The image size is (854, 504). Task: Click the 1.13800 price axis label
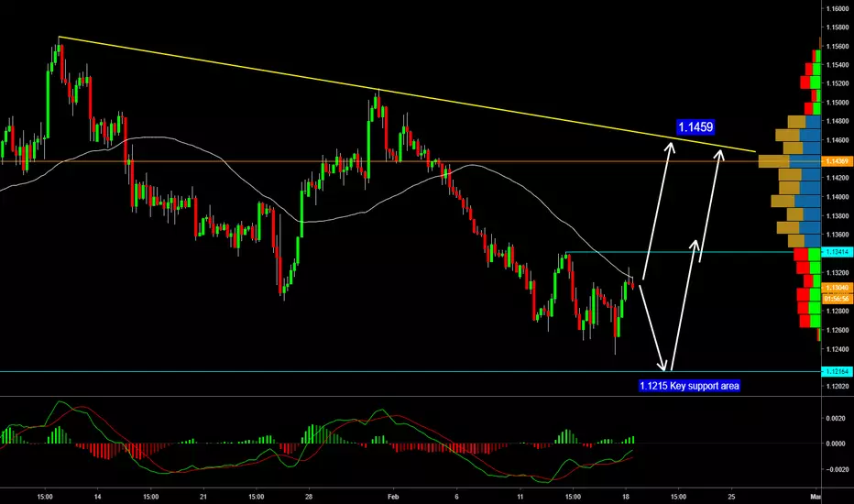point(838,215)
